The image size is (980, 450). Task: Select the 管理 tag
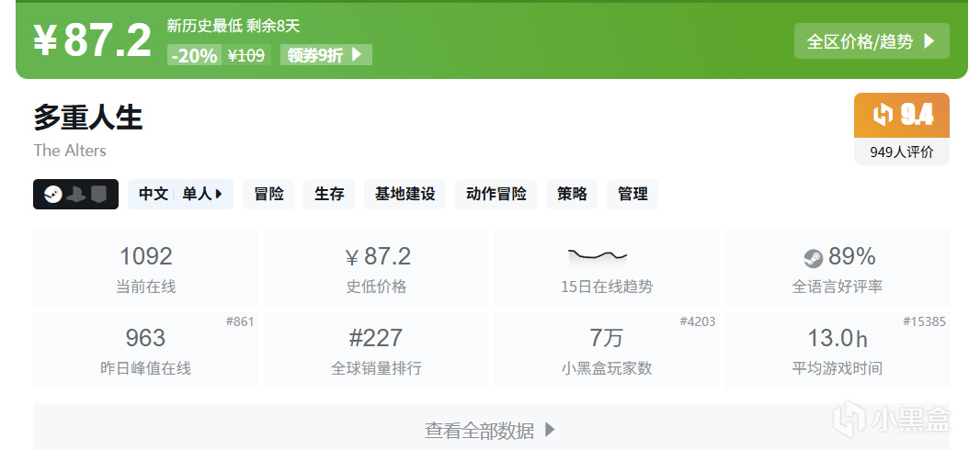point(632,194)
